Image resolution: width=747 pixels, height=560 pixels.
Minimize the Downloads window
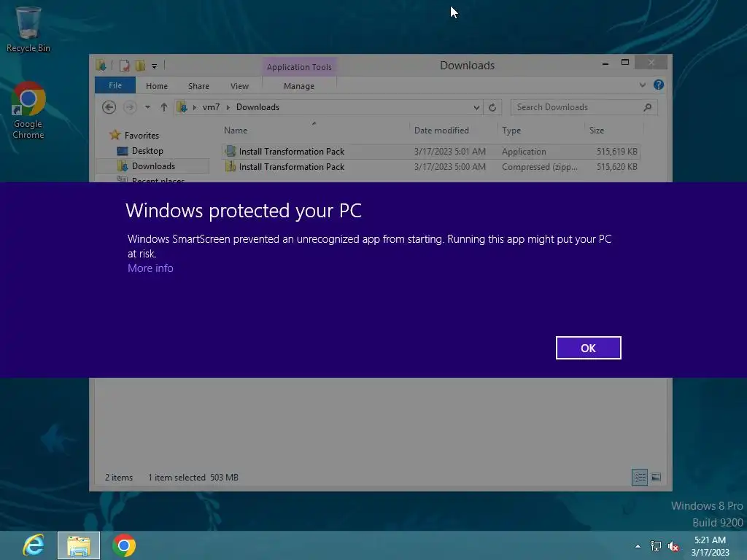click(x=605, y=63)
